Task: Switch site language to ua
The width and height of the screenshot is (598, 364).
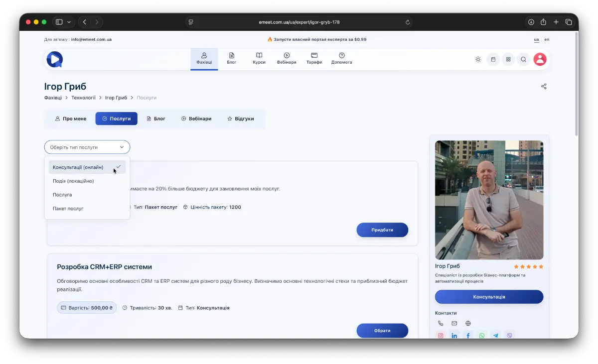Action: coord(536,39)
